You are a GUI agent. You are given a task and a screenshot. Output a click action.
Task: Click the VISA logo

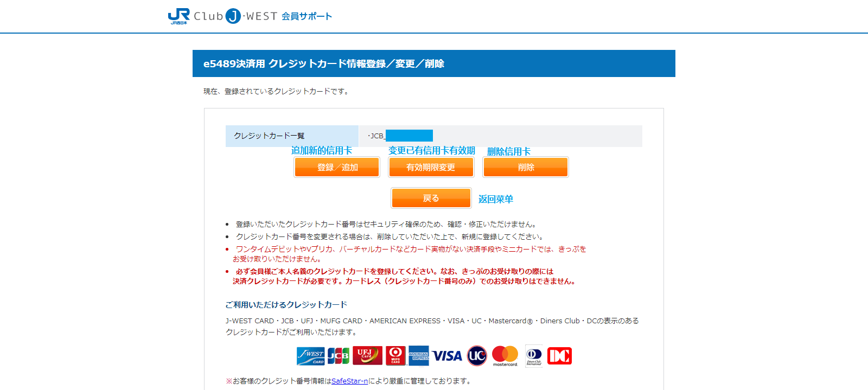tap(447, 356)
